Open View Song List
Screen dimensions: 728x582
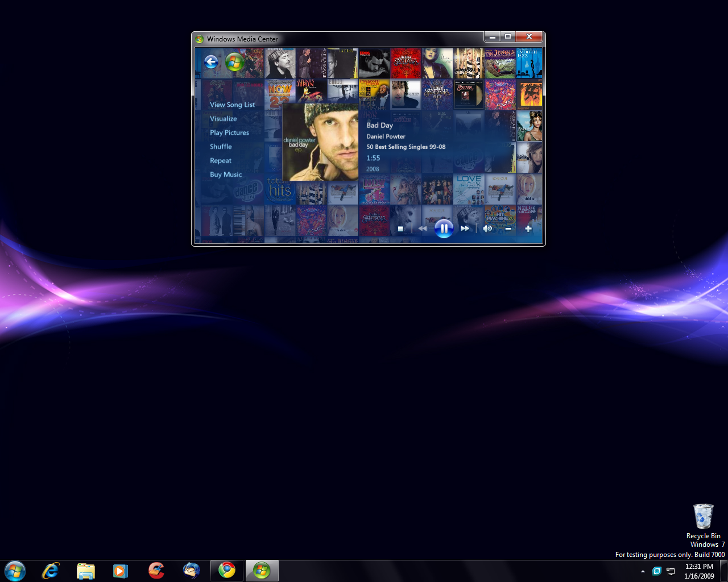click(232, 105)
